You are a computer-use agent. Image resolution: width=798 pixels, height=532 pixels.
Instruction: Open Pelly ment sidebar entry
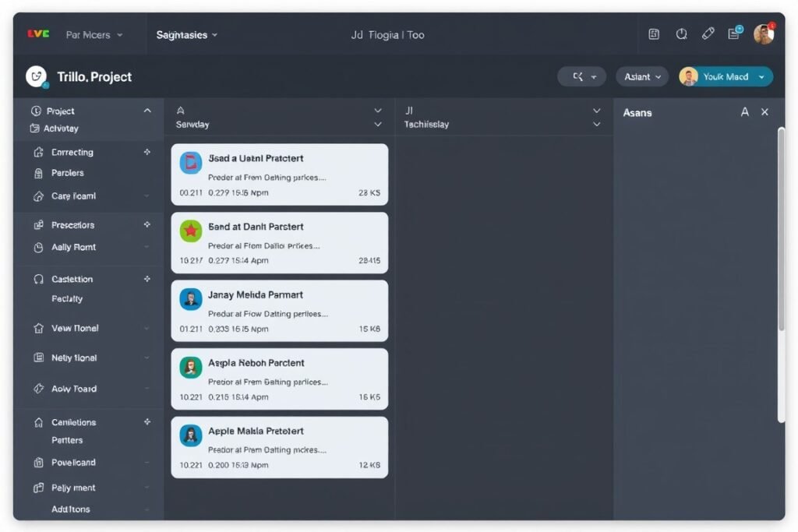(73, 488)
